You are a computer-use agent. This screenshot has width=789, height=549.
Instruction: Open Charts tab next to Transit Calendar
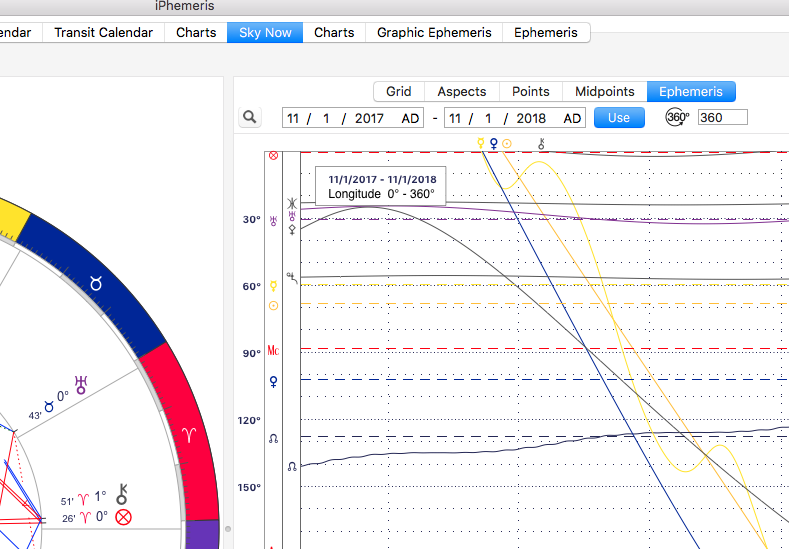[x=196, y=33]
